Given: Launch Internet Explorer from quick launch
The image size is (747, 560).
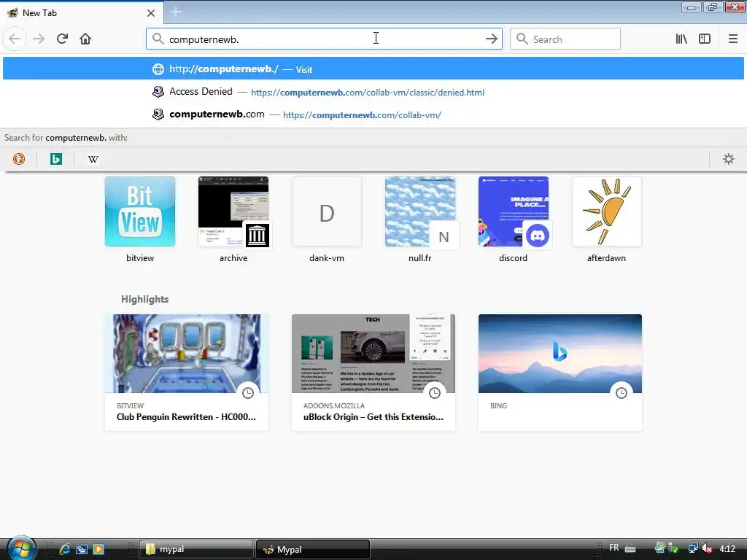Looking at the screenshot, I should (x=65, y=549).
